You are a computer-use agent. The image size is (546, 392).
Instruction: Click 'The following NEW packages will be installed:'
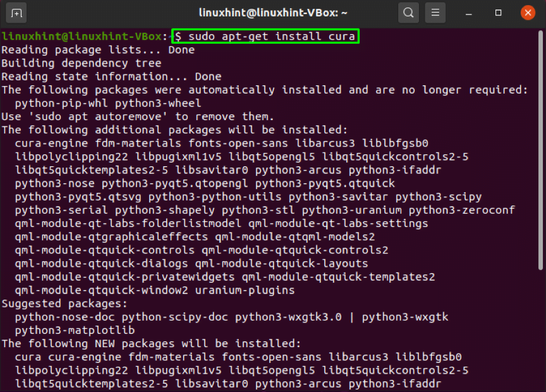(152, 343)
